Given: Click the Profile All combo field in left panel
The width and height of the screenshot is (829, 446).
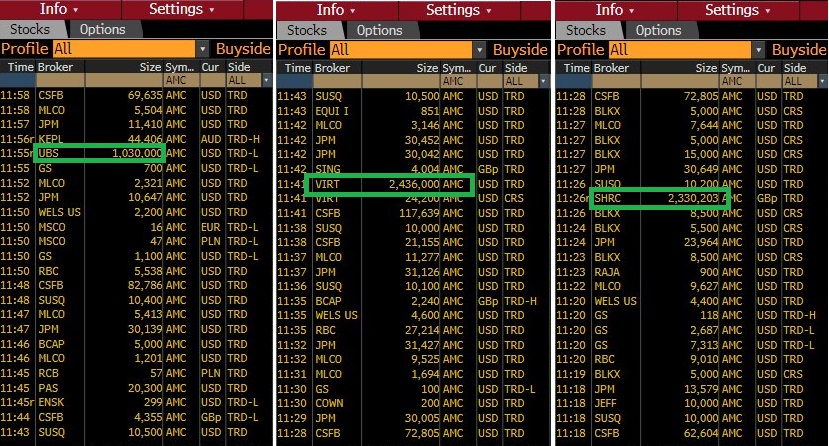Looking at the screenshot, I should pos(125,49).
